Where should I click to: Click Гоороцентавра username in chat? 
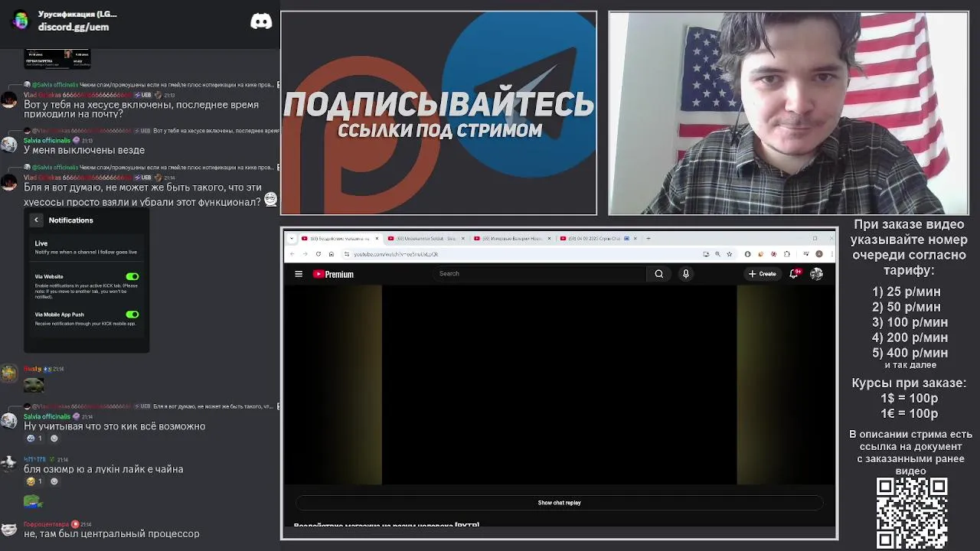pyautogui.click(x=46, y=524)
